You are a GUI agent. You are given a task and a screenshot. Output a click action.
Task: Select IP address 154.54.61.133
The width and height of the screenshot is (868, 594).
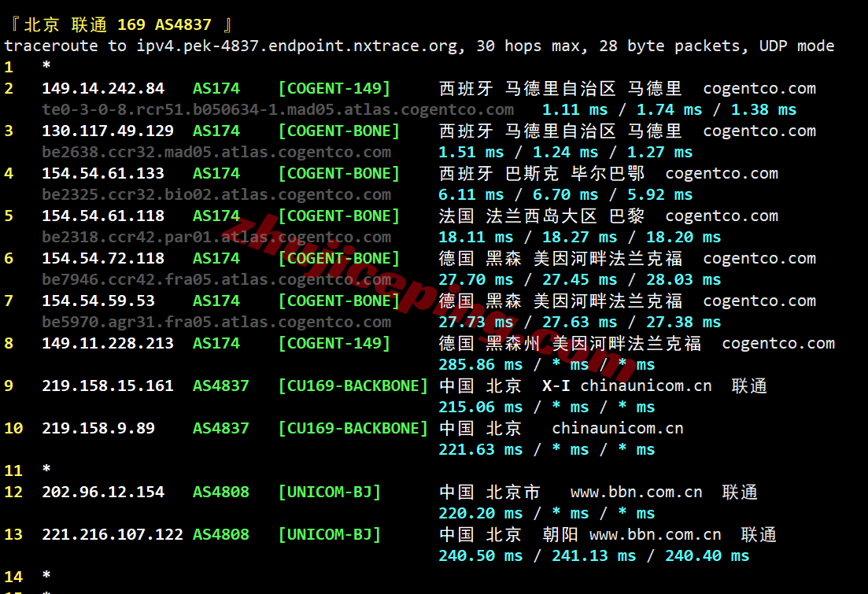103,174
